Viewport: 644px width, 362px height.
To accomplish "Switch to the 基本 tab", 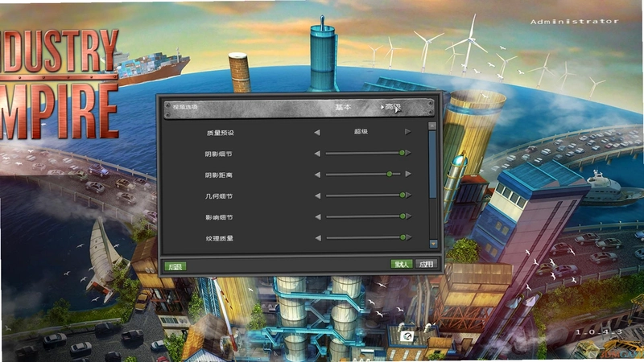I will click(343, 107).
